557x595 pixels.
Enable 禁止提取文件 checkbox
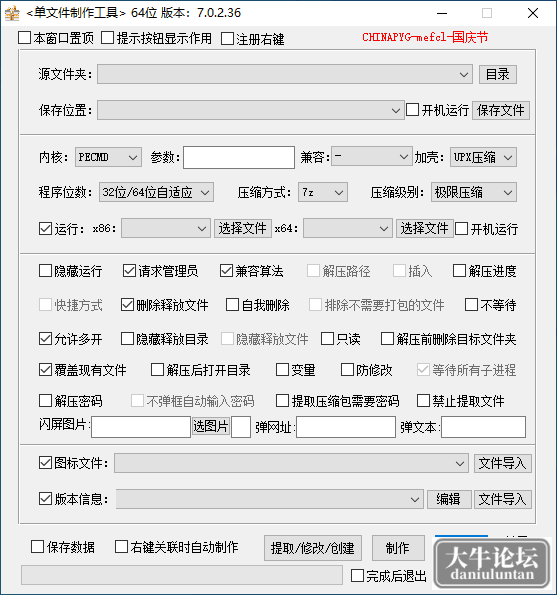point(423,401)
